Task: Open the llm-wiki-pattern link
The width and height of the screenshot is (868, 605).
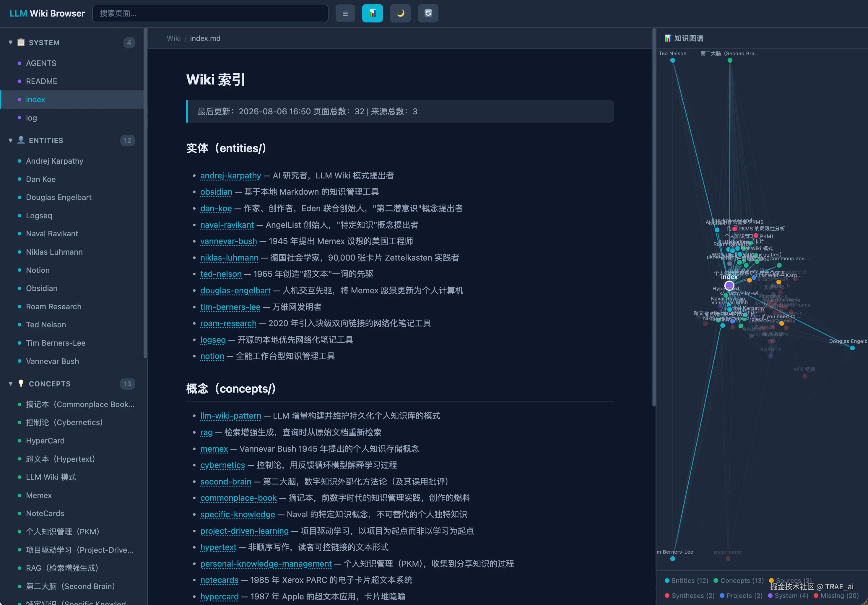Action: 231,416
